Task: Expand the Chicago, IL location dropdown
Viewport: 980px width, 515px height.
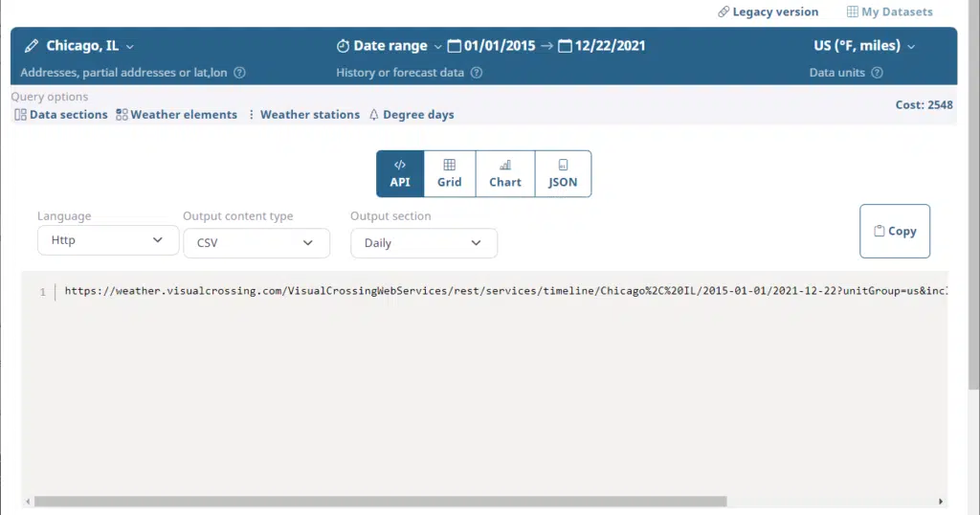Action: [x=130, y=46]
